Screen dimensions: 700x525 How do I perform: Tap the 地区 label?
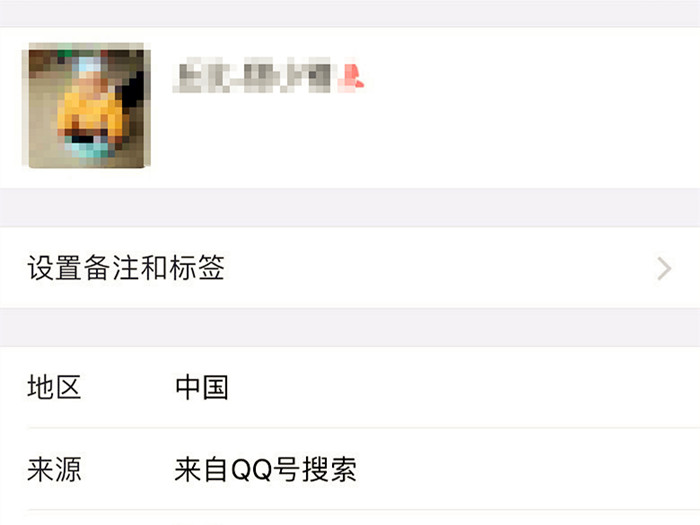coord(54,387)
